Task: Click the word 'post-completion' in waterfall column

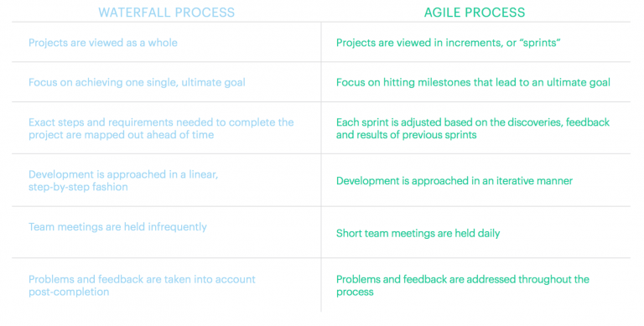Action: (x=69, y=292)
